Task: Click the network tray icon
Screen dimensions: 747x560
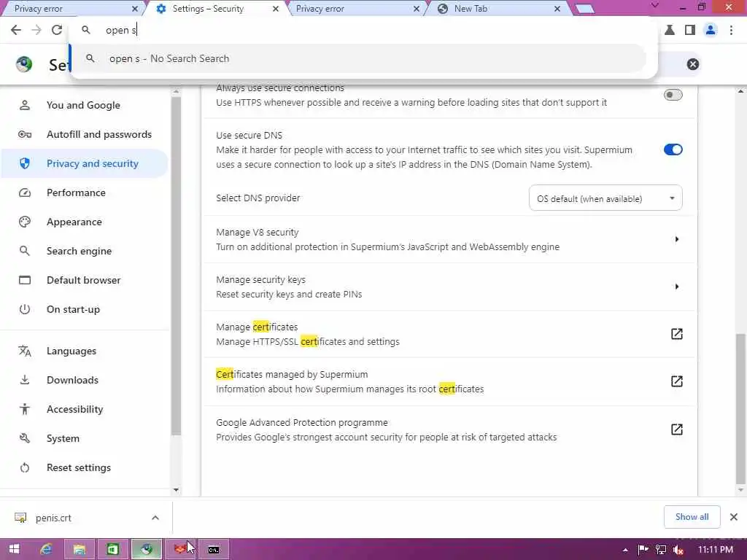Action: [x=661, y=550]
